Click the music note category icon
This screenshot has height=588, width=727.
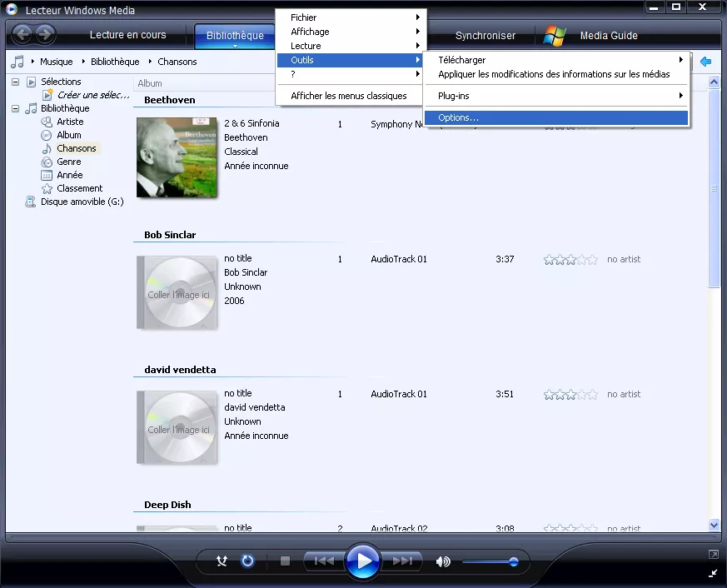pyautogui.click(x=17, y=62)
